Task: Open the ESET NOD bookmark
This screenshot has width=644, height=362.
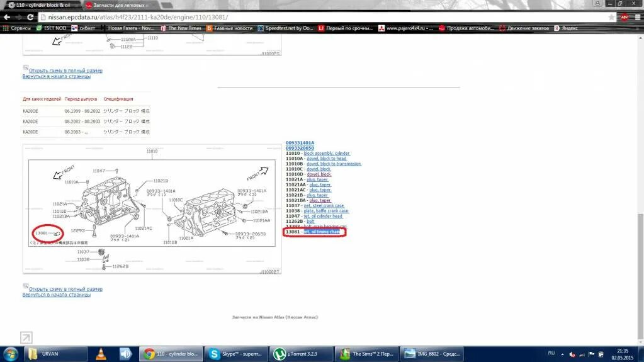Action: (52, 28)
